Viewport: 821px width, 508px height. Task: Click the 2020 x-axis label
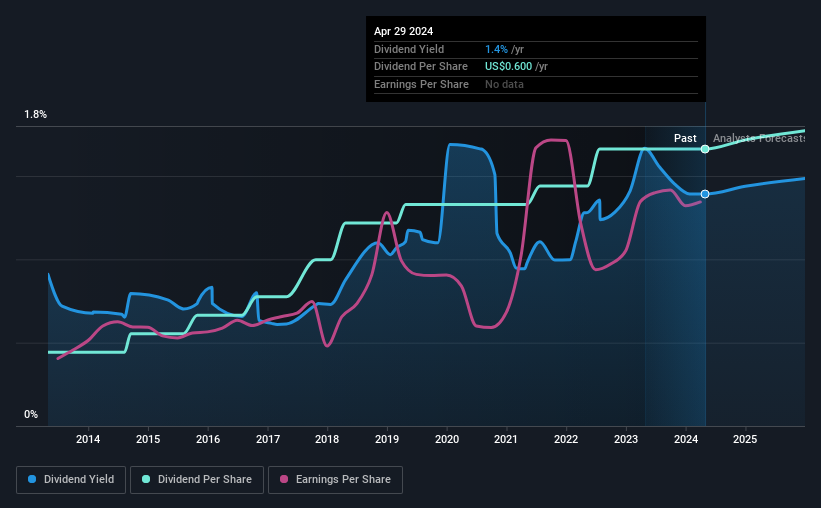click(447, 439)
